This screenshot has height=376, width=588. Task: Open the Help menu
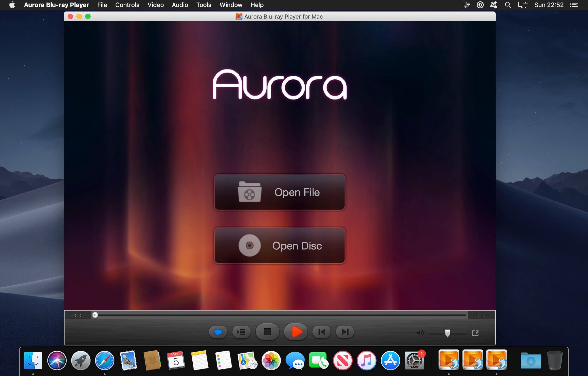click(257, 5)
